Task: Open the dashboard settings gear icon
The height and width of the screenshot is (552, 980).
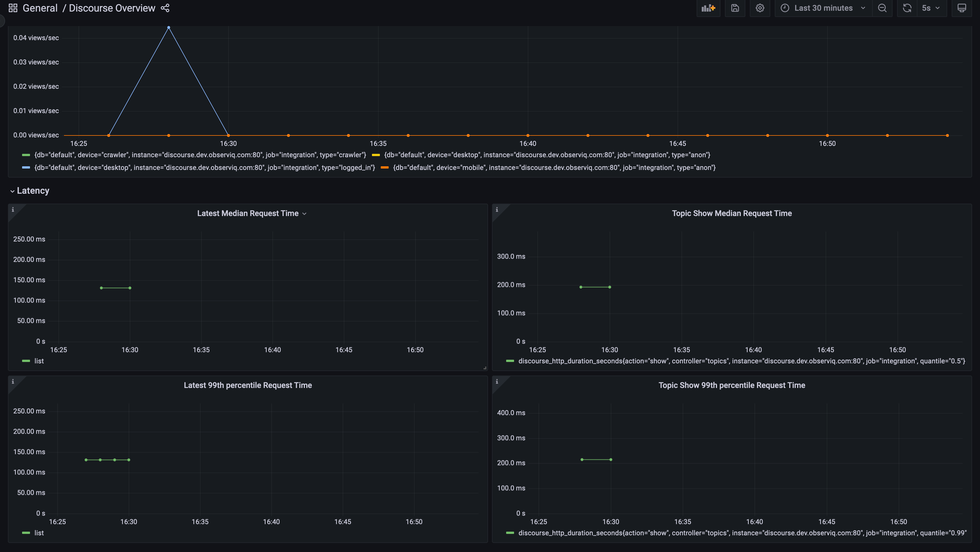Action: (760, 8)
